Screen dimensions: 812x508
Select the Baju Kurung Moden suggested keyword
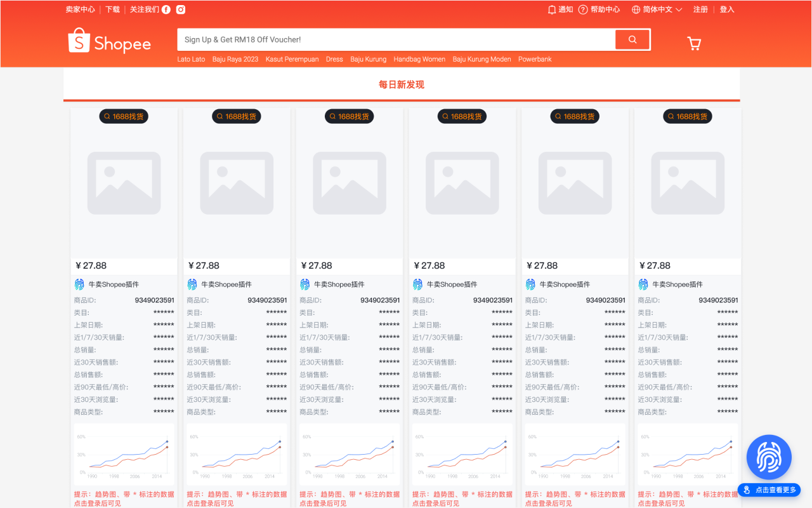(x=481, y=59)
